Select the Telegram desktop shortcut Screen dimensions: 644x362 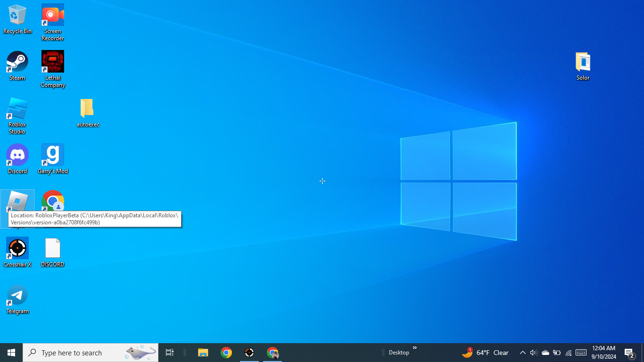pos(17,299)
